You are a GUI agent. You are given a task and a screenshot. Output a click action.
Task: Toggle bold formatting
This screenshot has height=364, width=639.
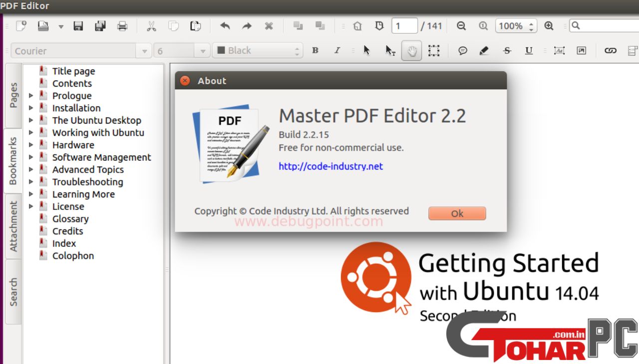pyautogui.click(x=315, y=50)
